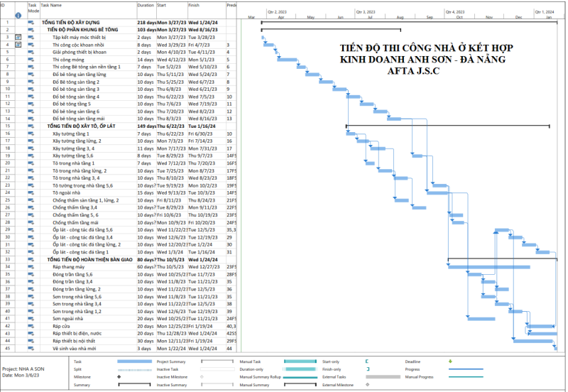Select the Duration column header

click(146, 5)
